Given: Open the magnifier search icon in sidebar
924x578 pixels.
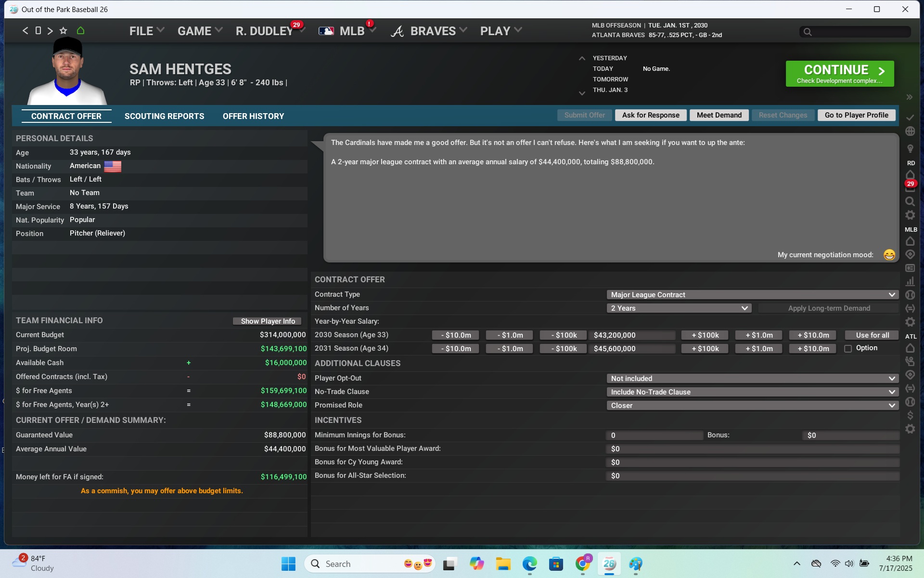Looking at the screenshot, I should (x=910, y=201).
